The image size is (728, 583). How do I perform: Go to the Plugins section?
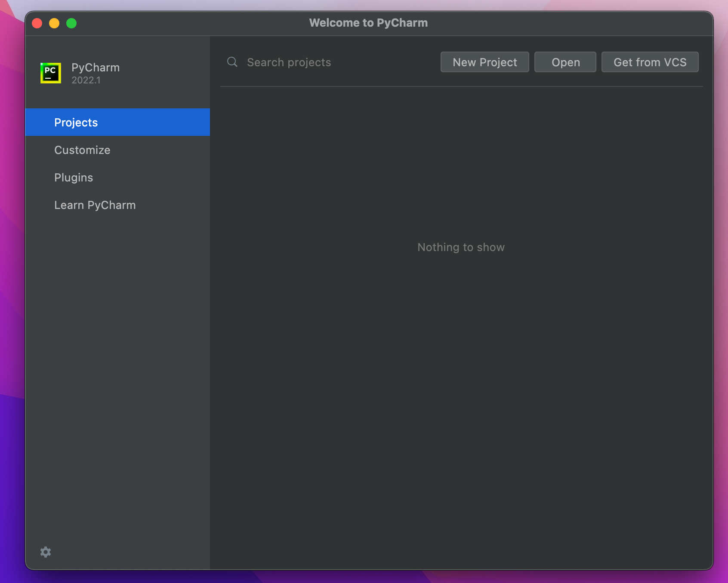(117, 178)
